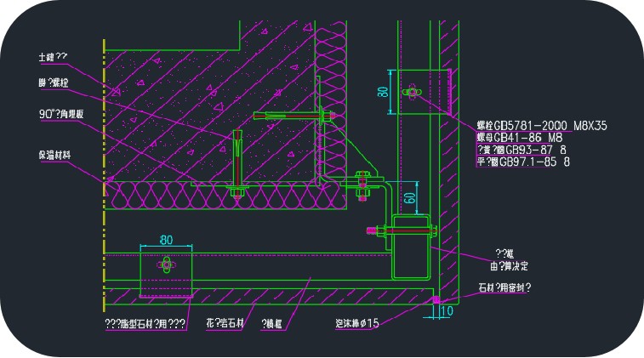Image resolution: width=644 pixels, height=358 pixels.
Task: Select the GB5781-2000 M8X35 bolt label
Action: [x=542, y=126]
